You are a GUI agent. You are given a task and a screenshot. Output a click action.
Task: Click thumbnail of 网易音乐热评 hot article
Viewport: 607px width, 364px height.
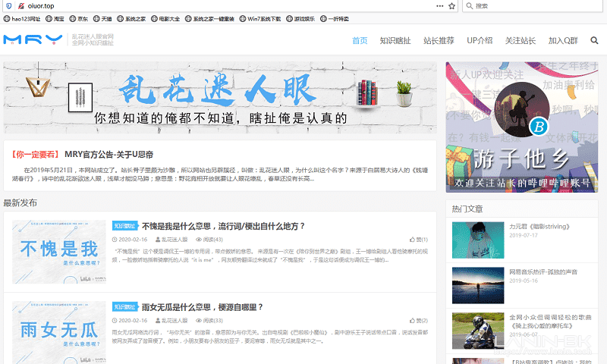click(x=478, y=285)
